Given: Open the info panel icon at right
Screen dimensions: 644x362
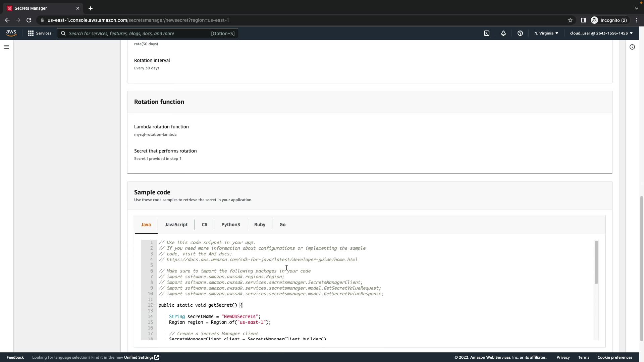Looking at the screenshot, I should pyautogui.click(x=632, y=47).
